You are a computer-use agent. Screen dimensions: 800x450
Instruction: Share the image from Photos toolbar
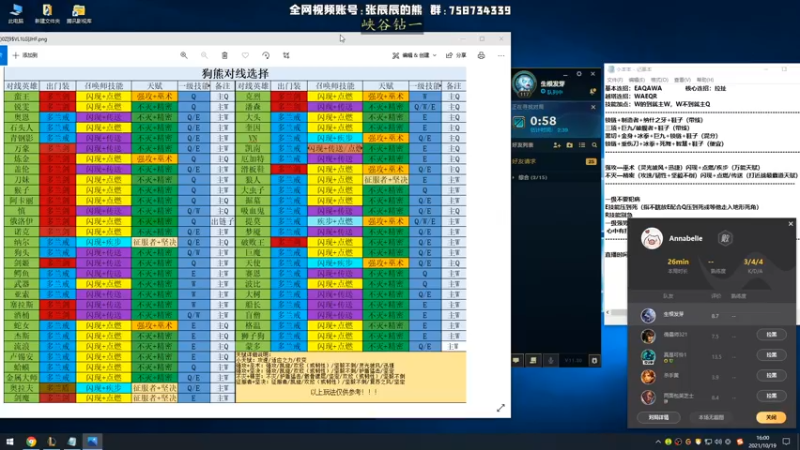[456, 55]
